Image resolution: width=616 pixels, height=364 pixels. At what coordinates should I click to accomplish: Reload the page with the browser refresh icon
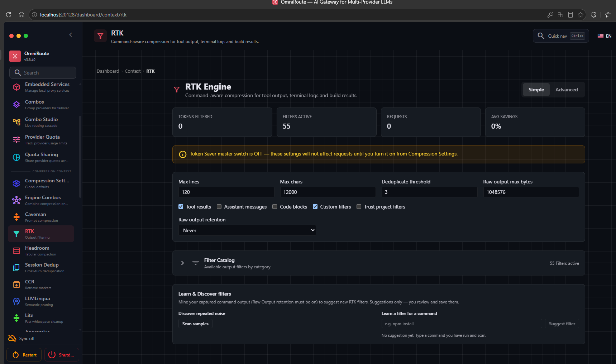(9, 15)
